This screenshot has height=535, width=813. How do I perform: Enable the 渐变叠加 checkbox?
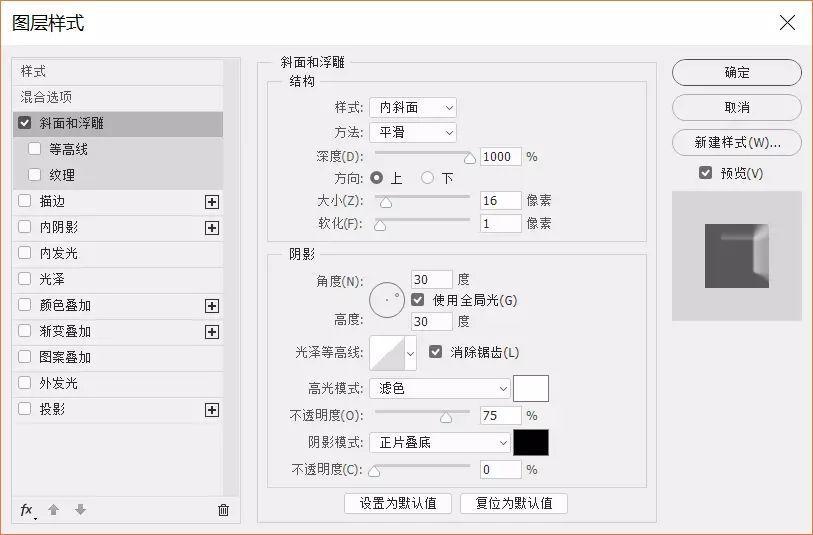click(x=24, y=330)
